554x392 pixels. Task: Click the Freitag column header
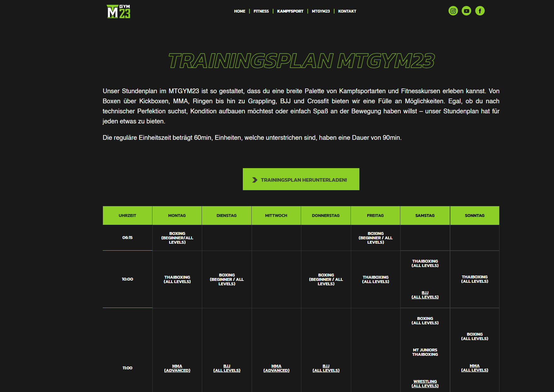[375, 215]
